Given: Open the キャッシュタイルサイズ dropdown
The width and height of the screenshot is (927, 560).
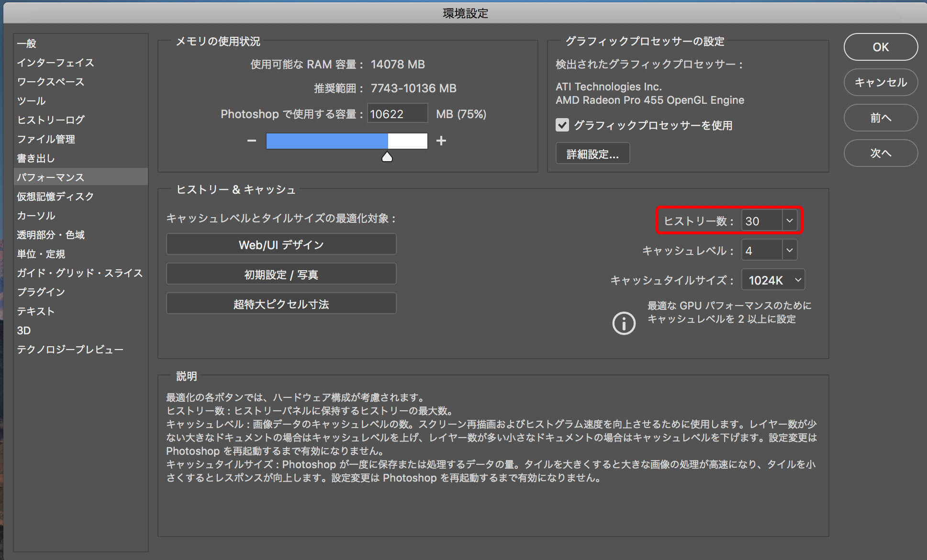Looking at the screenshot, I should 773,280.
